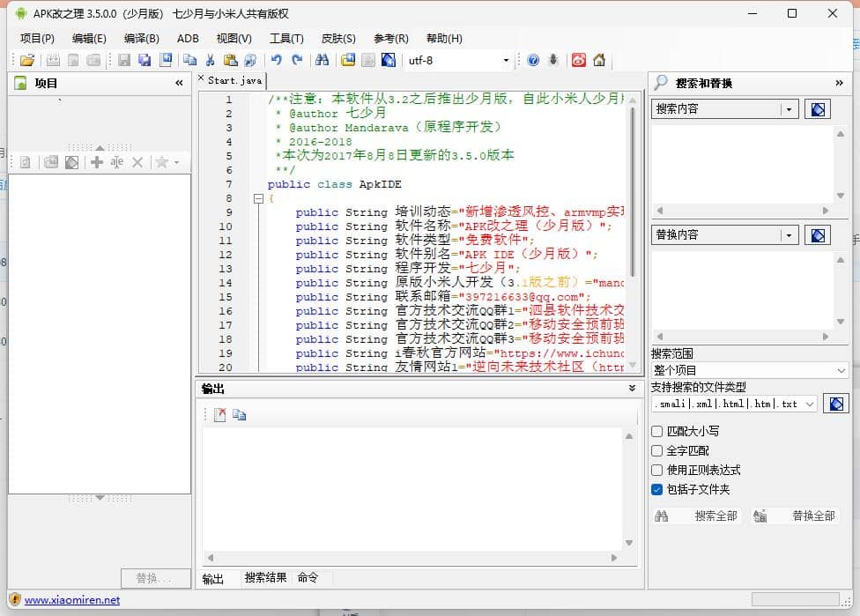
Task: Open help via the question mark icon
Action: pos(533,60)
